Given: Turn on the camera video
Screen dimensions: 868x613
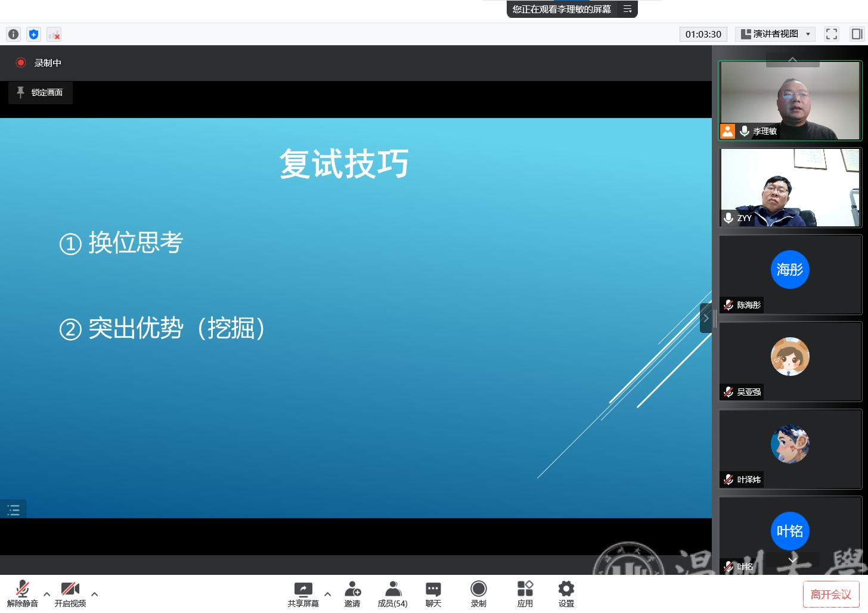Looking at the screenshot, I should click(x=70, y=594).
